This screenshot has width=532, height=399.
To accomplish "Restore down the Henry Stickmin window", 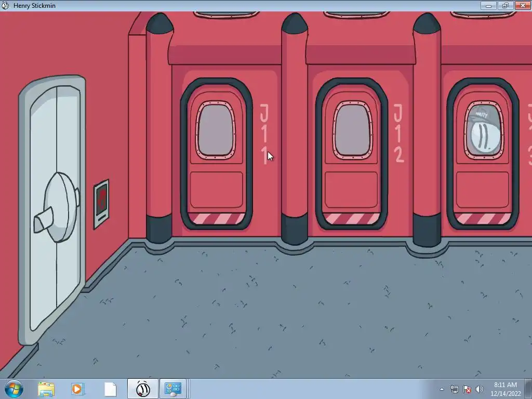I will 505,5.
